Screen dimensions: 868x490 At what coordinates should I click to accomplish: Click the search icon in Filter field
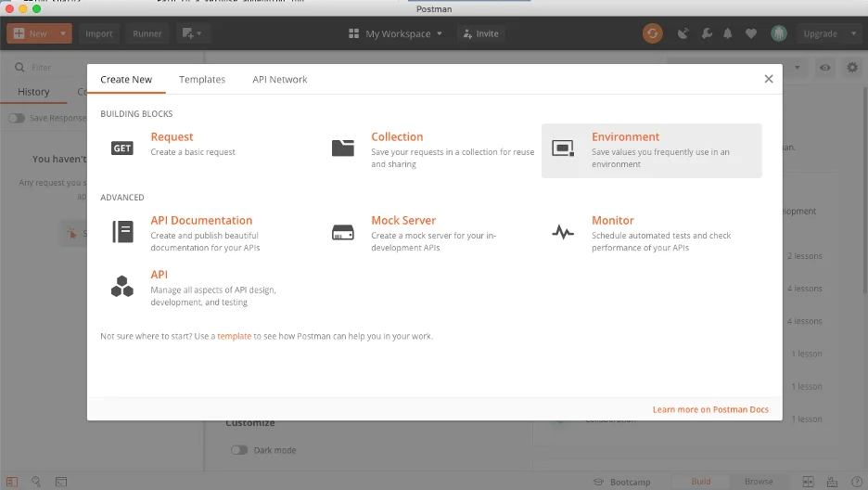[19, 68]
